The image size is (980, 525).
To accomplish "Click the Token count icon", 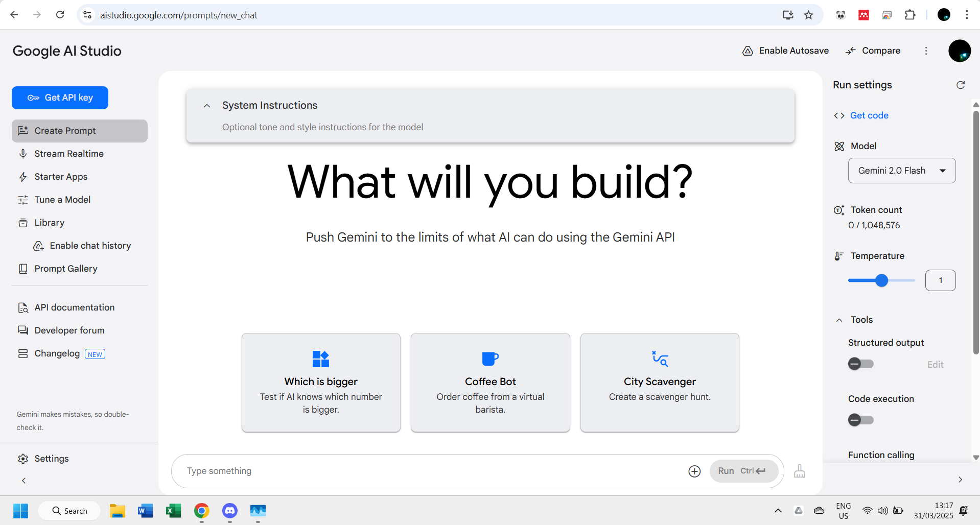I will point(839,210).
